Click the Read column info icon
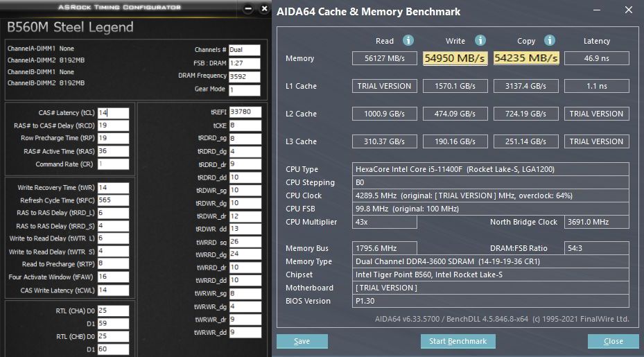The height and width of the screenshot is (357, 644). coord(408,40)
